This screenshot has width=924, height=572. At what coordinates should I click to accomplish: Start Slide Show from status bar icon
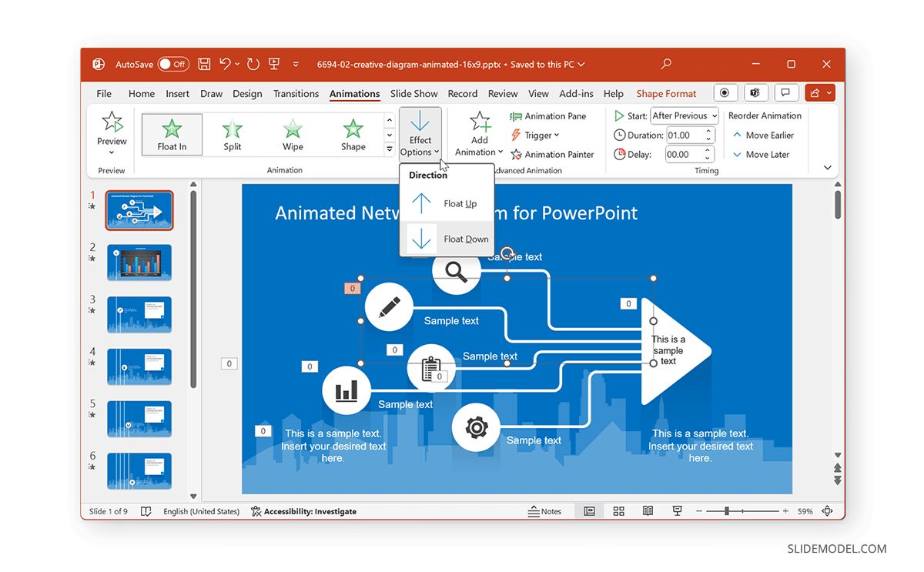point(677,511)
